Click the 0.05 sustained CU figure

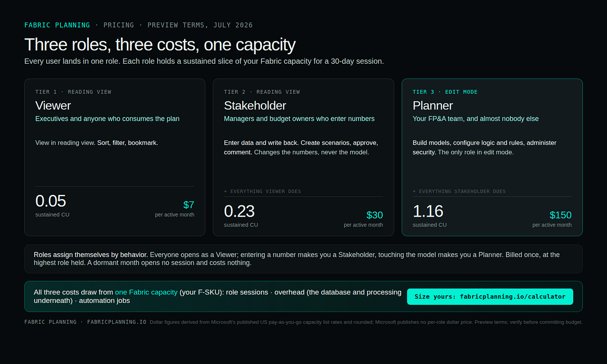point(51,201)
